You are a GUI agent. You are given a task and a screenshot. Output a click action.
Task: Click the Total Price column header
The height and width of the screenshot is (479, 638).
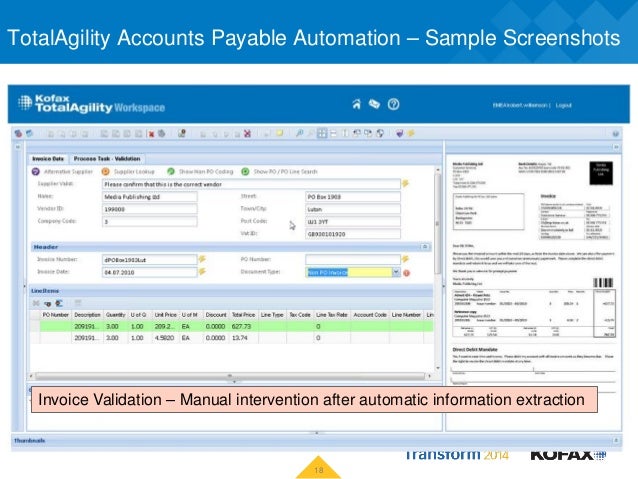click(x=243, y=315)
